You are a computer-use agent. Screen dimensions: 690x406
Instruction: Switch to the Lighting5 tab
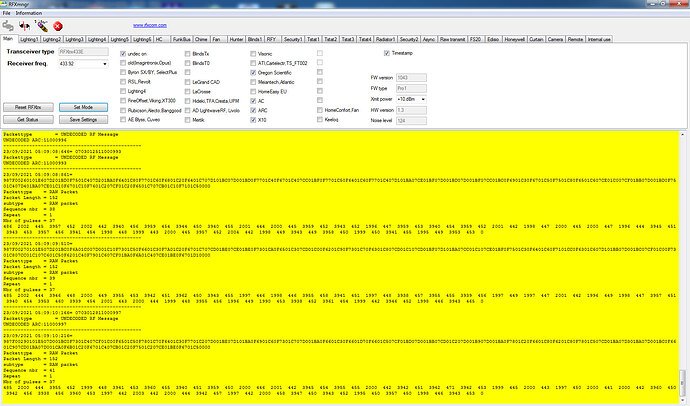coord(119,39)
